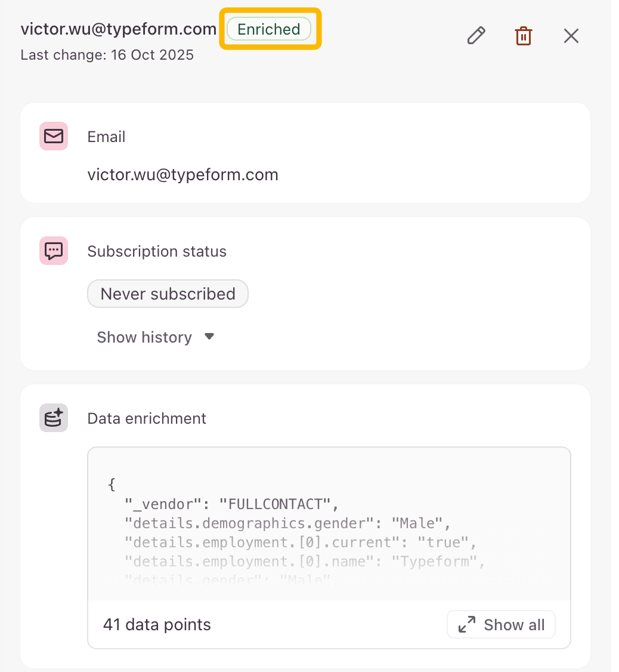Click the victor.wu@typeform.com panel heading

coord(118,29)
